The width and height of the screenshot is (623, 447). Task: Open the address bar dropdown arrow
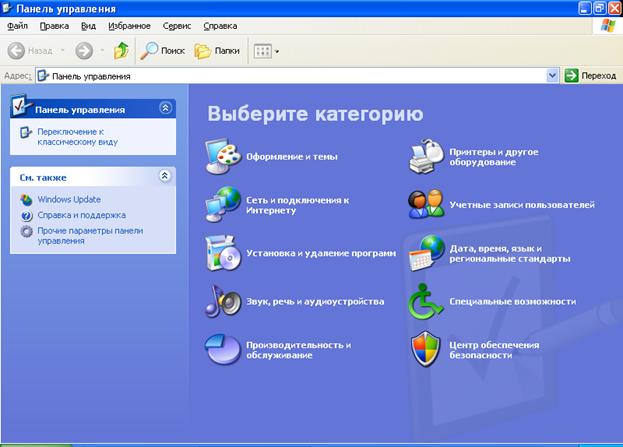click(553, 75)
